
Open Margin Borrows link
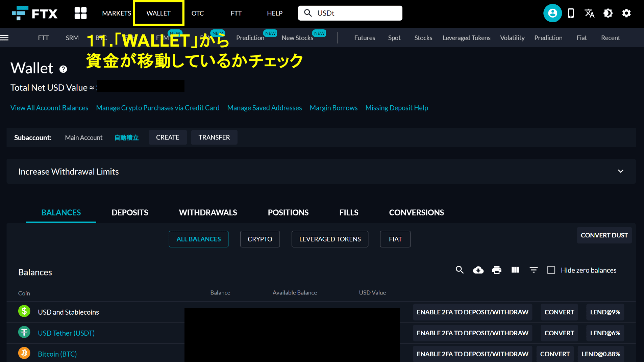coord(333,108)
